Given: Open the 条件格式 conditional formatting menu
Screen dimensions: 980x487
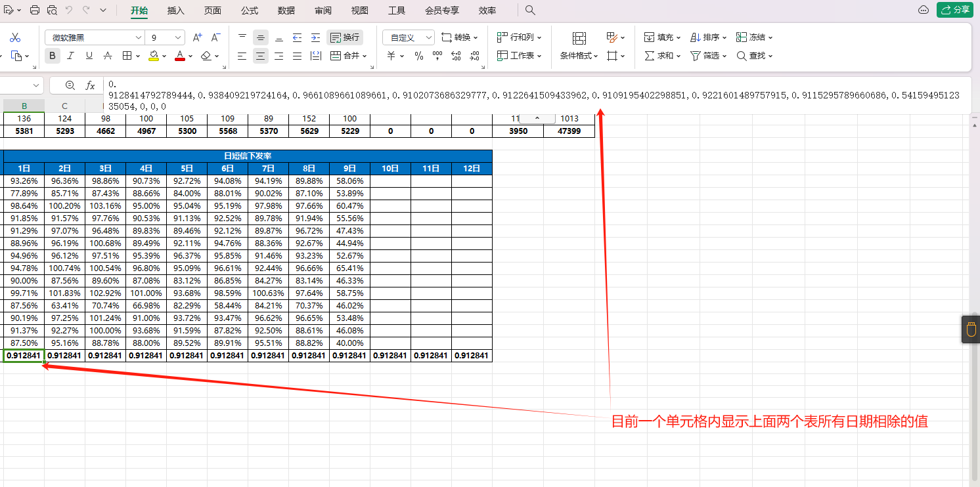Looking at the screenshot, I should (x=579, y=56).
